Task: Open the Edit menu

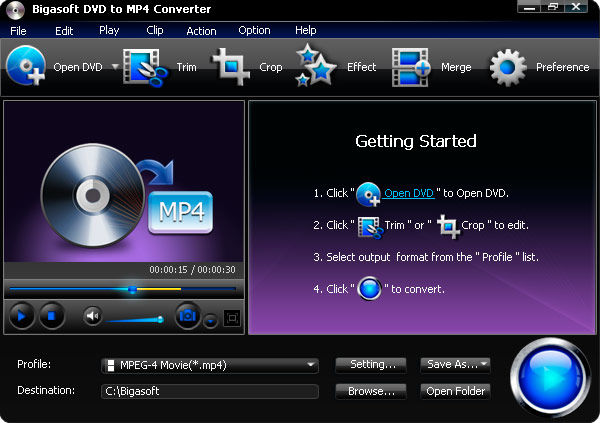Action: [64, 31]
